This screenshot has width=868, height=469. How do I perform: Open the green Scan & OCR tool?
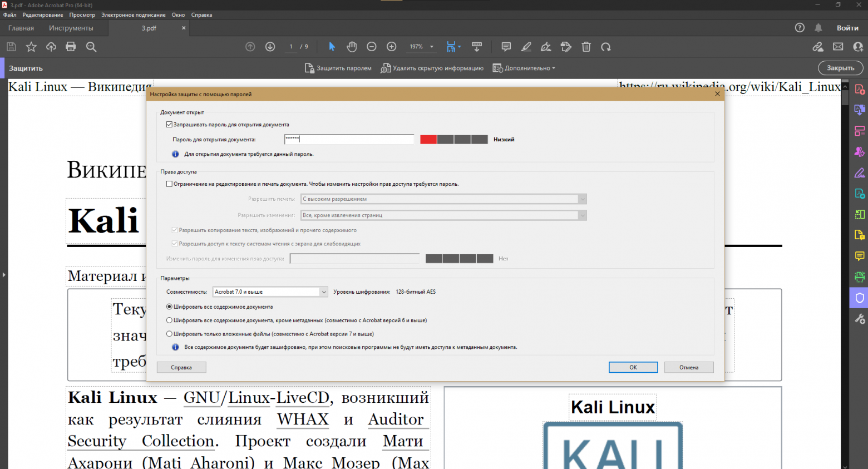[x=860, y=277]
